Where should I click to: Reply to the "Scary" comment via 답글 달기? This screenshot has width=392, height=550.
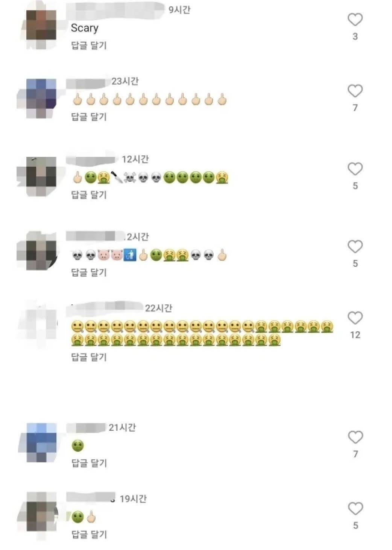[89, 46]
